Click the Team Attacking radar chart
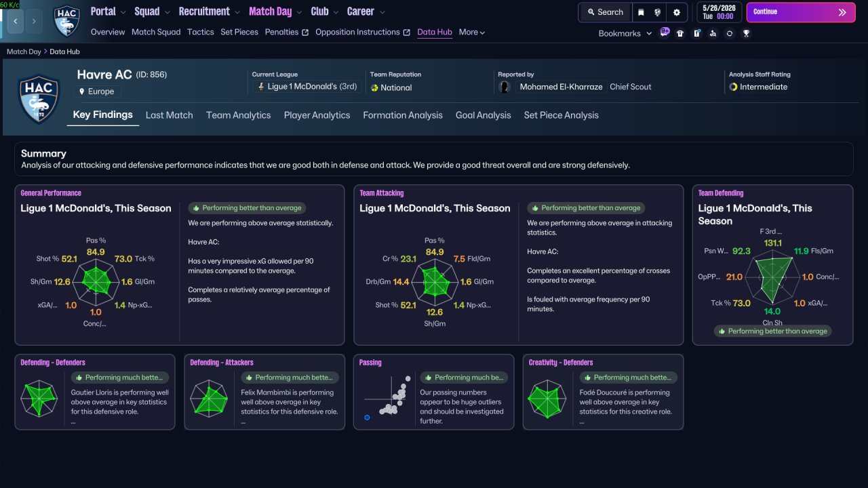Image resolution: width=868 pixels, height=488 pixels. pyautogui.click(x=434, y=281)
